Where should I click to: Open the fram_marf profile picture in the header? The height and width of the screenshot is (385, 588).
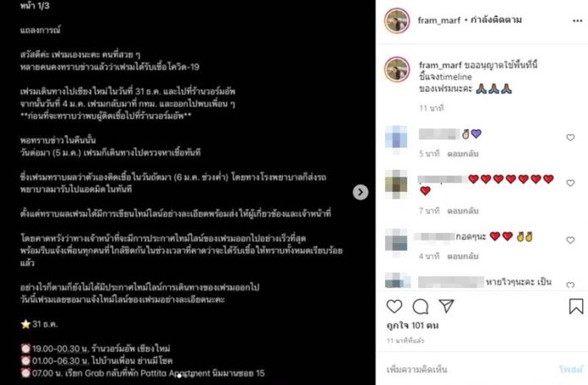397,20
